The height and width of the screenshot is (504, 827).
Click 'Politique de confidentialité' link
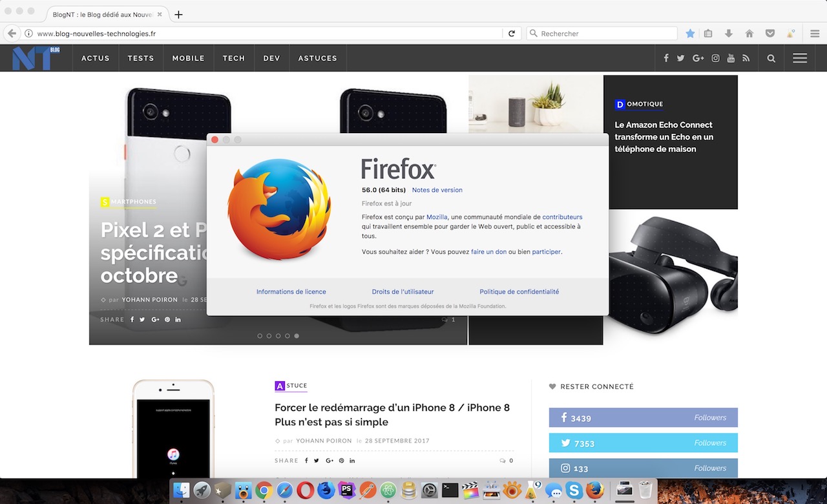coord(519,292)
